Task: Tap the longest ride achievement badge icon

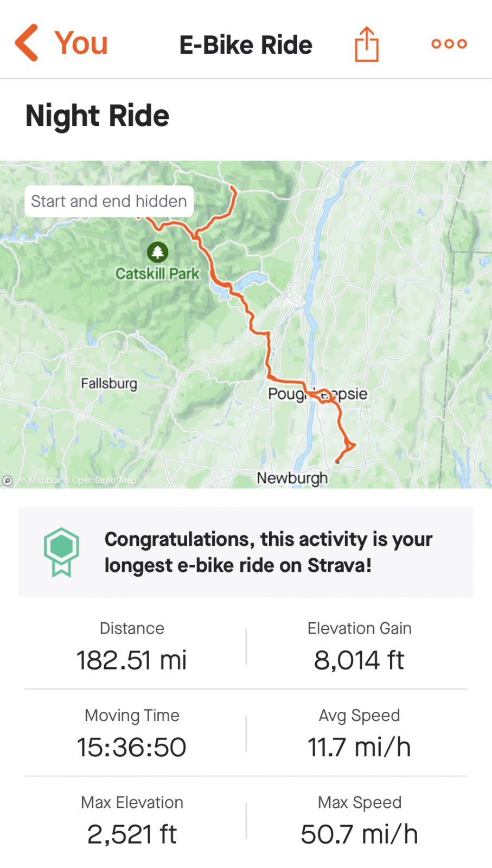Action: 61,552
